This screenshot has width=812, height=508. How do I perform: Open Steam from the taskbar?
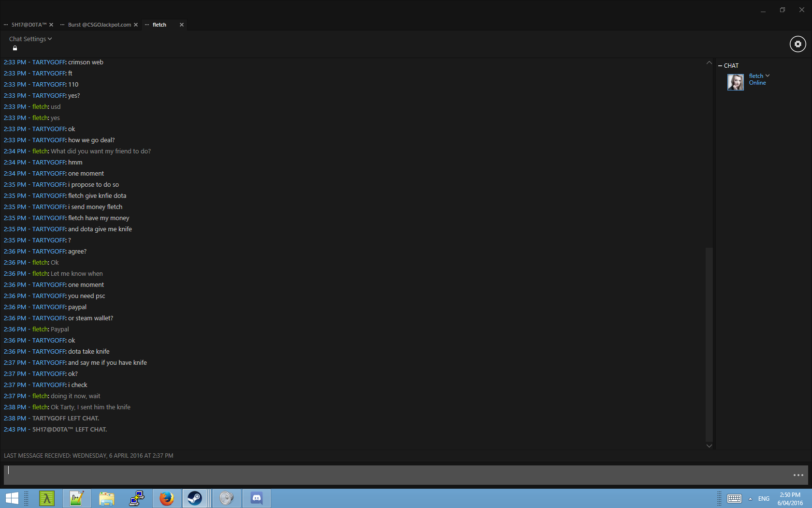[x=195, y=498]
